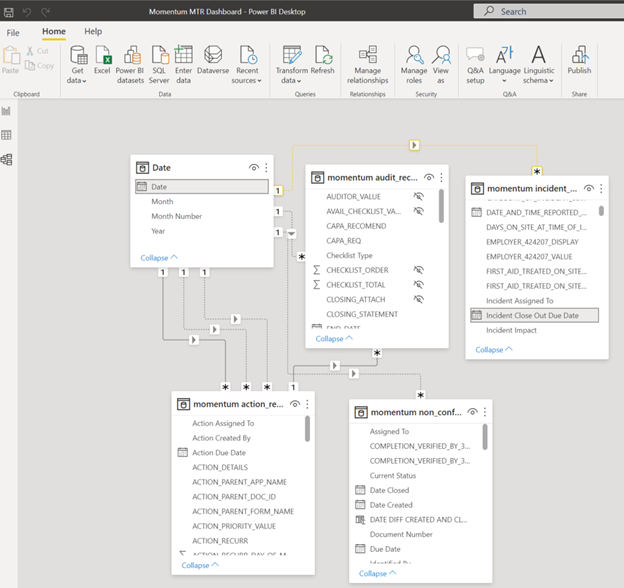Viewport: 624px width, 588px height.
Task: Connect to SQL Server source
Action: point(159,64)
